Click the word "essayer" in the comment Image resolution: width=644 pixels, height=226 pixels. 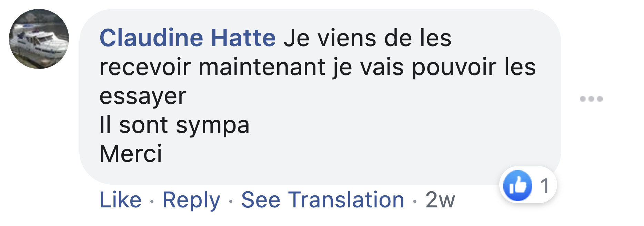143,96
